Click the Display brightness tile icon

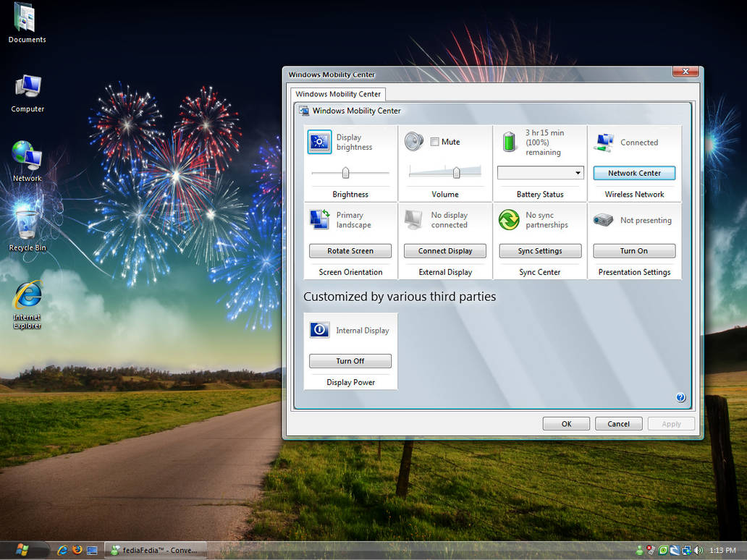click(319, 142)
